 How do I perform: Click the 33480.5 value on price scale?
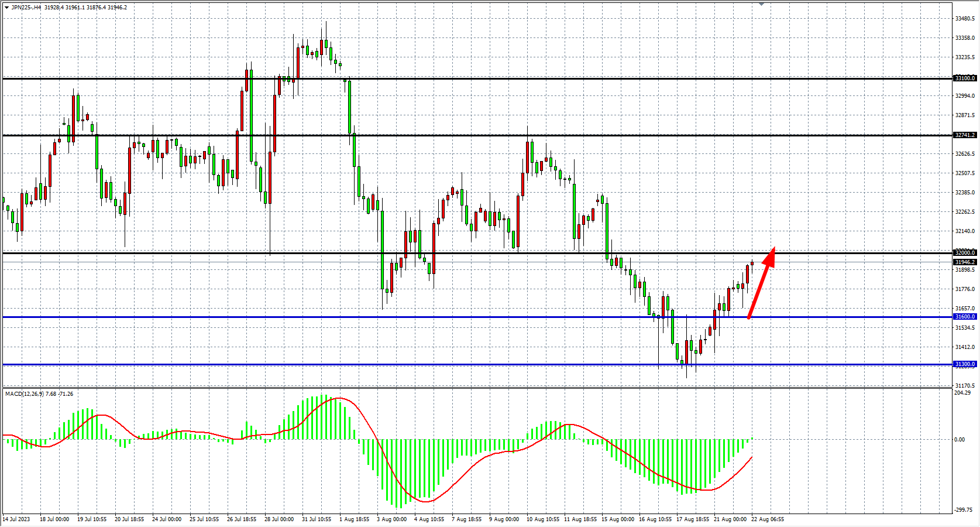pyautogui.click(x=965, y=19)
